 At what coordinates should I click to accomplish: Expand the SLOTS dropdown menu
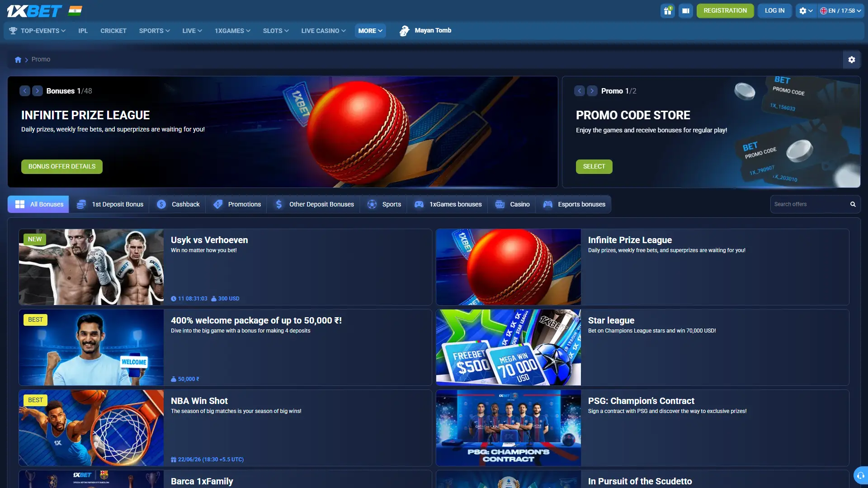(x=276, y=31)
